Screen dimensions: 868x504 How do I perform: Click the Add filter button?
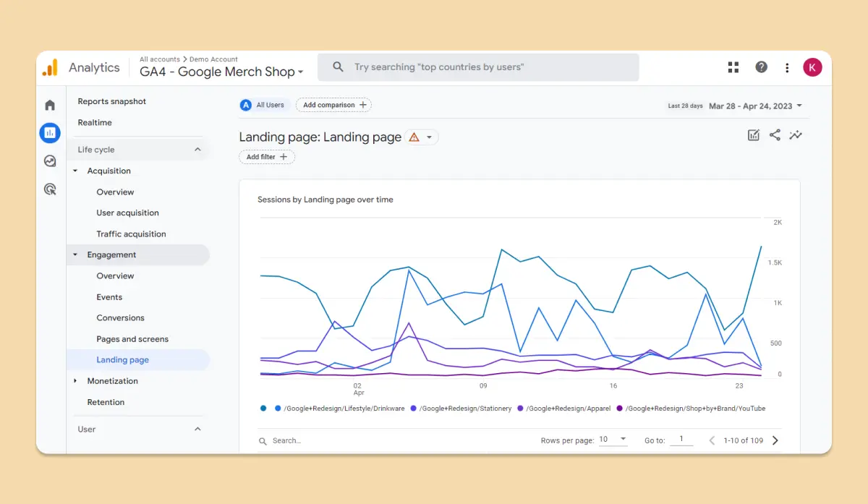tap(267, 157)
